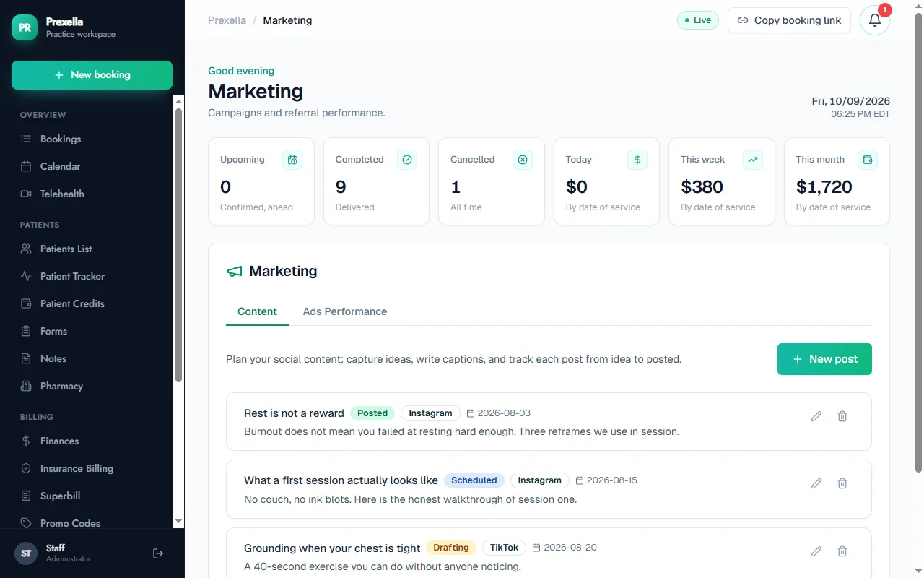Click the sign-out icon beside Staff
924x578 pixels.
158,553
